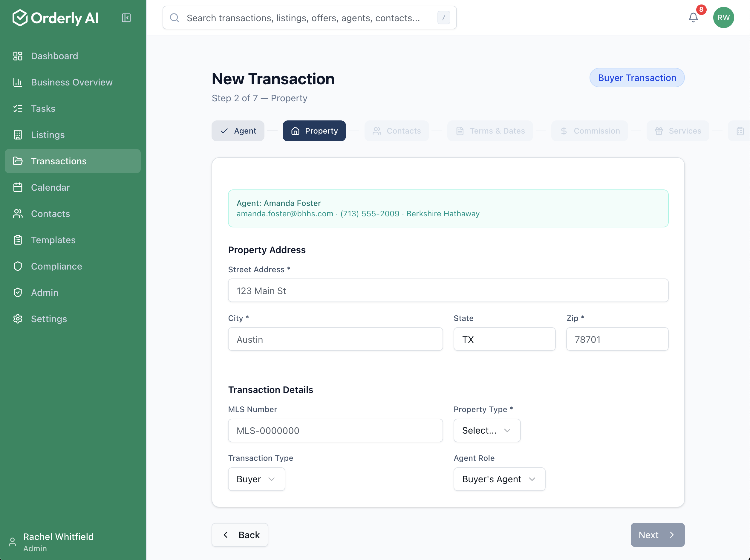Open the Transaction Type Buyer dropdown

(257, 479)
